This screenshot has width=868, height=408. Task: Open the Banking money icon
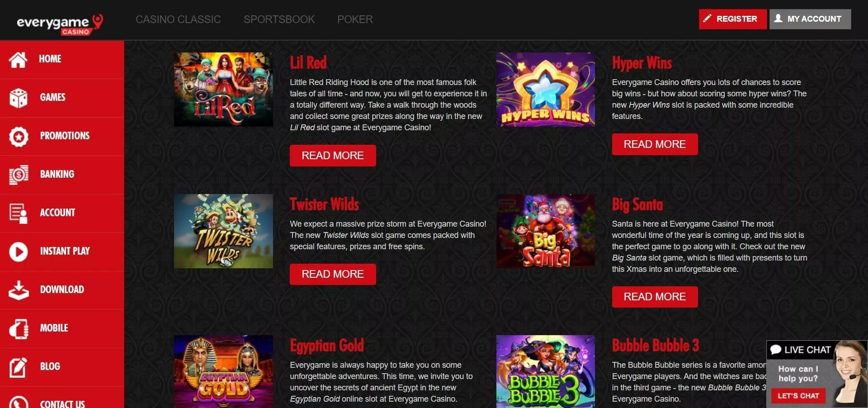point(18,175)
